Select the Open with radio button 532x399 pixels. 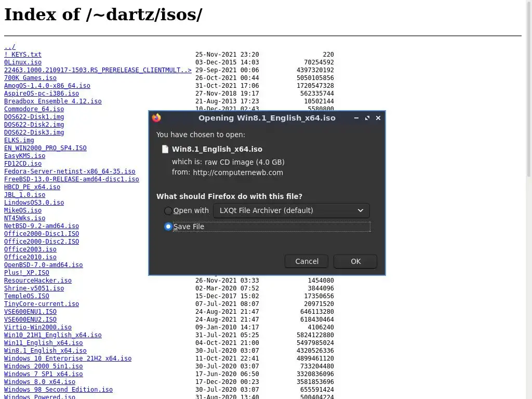[x=168, y=211]
